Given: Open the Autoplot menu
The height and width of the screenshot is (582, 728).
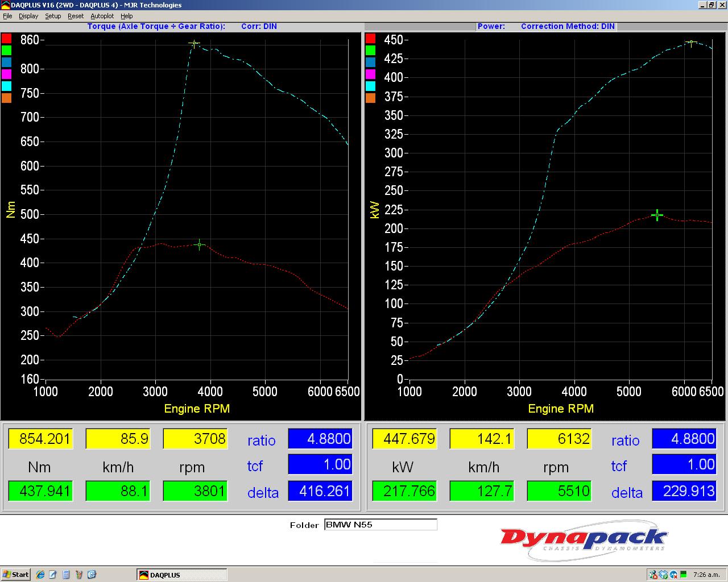Looking at the screenshot, I should 102,16.
